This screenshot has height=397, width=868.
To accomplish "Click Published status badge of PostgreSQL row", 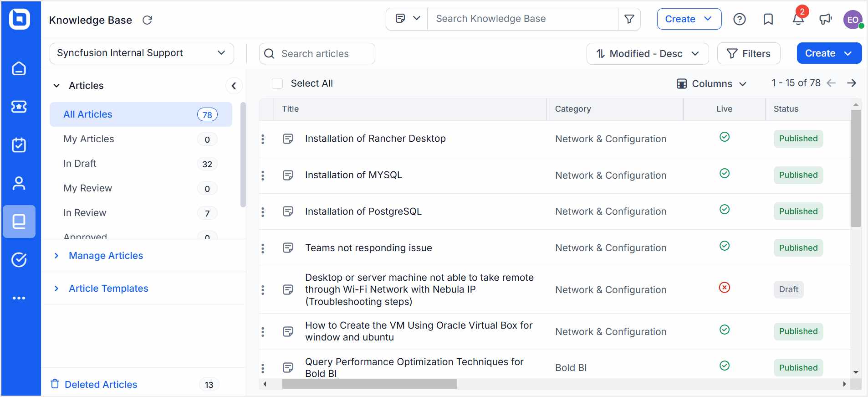I will pos(798,211).
